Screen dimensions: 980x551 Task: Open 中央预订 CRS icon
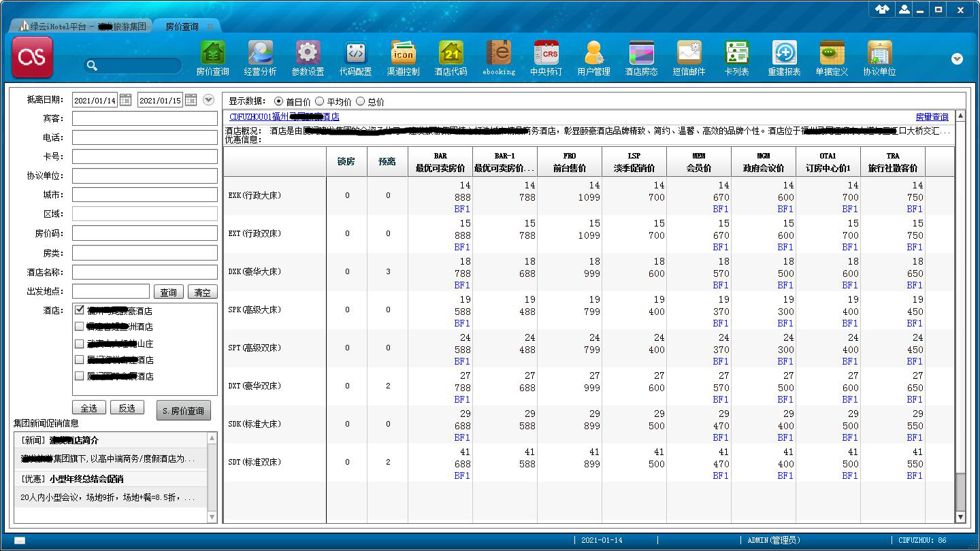546,53
